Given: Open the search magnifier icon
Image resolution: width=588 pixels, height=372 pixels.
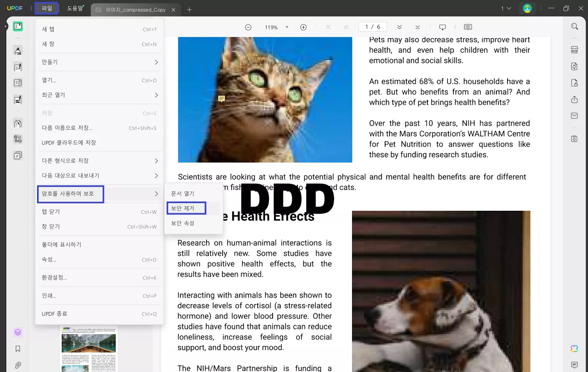Looking at the screenshot, I should pyautogui.click(x=574, y=26).
